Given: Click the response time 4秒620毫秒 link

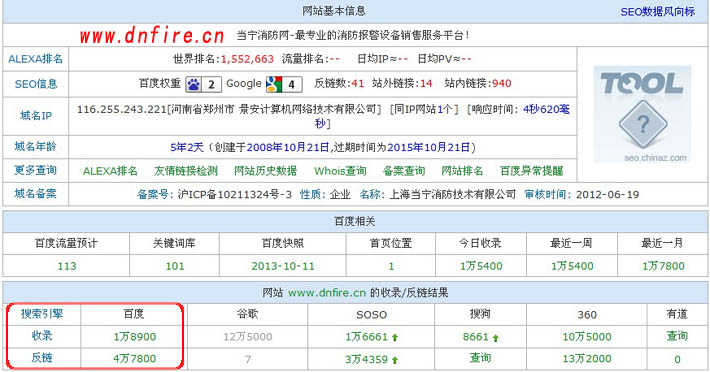Looking at the screenshot, I should (547, 109).
